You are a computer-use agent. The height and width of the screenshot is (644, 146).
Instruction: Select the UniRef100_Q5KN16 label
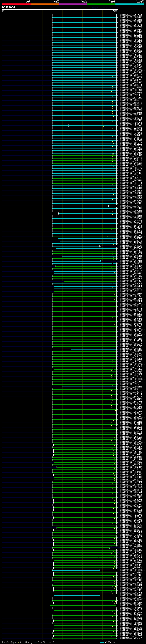coord(131,620)
